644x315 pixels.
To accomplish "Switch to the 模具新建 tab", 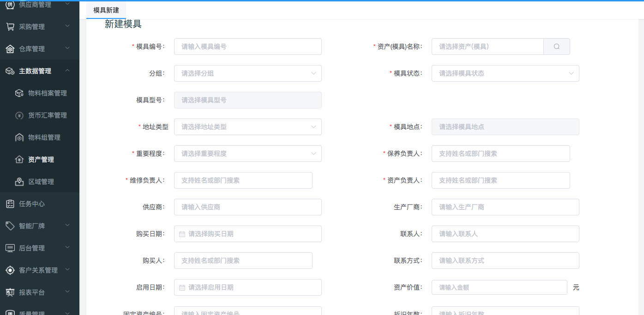I will (x=106, y=10).
